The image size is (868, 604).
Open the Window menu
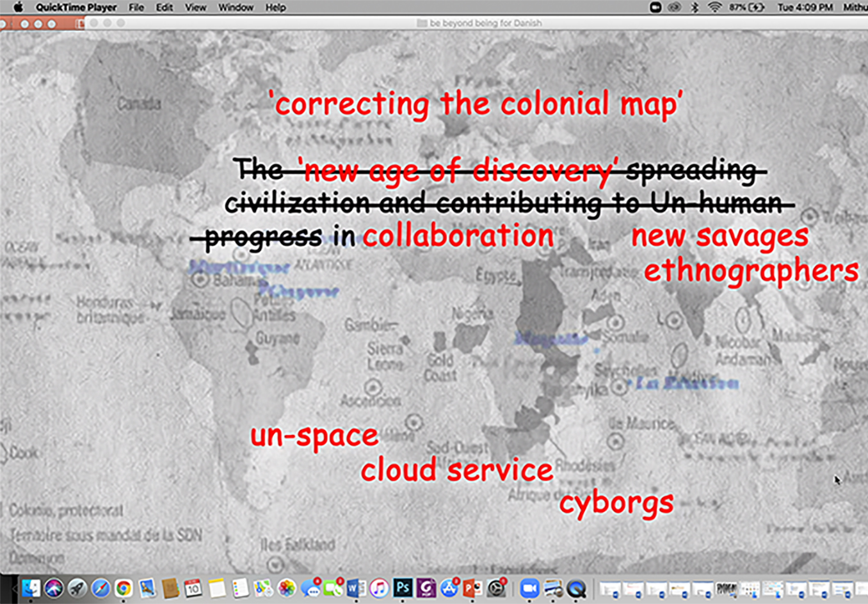[x=236, y=8]
